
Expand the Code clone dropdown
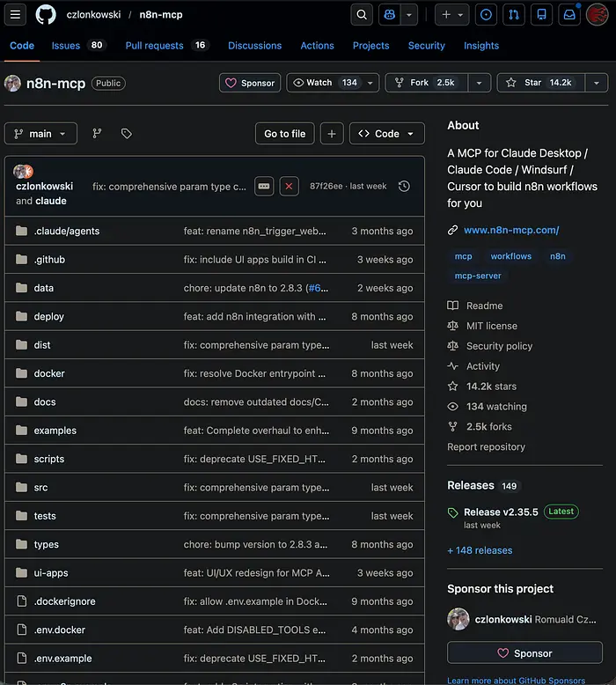[x=386, y=134]
